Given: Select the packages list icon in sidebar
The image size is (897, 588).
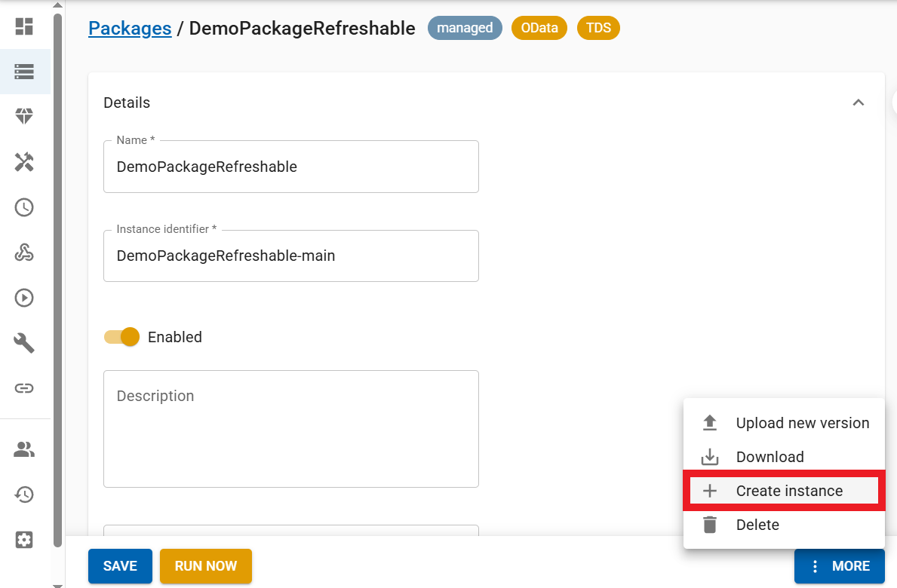Looking at the screenshot, I should 24,72.
